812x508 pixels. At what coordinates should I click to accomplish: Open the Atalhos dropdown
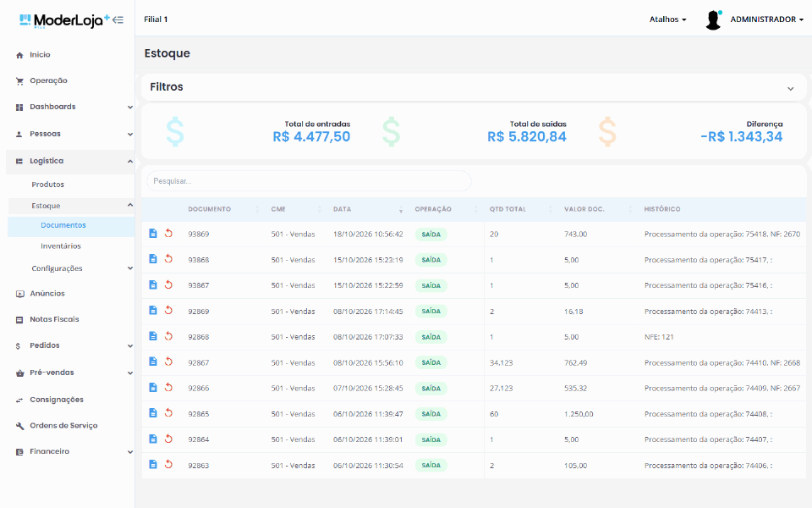pyautogui.click(x=667, y=19)
